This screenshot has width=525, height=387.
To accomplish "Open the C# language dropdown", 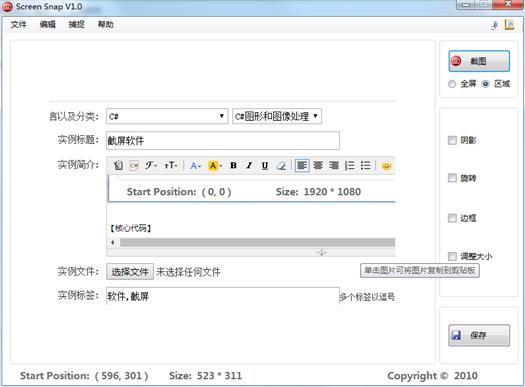I will (x=167, y=116).
